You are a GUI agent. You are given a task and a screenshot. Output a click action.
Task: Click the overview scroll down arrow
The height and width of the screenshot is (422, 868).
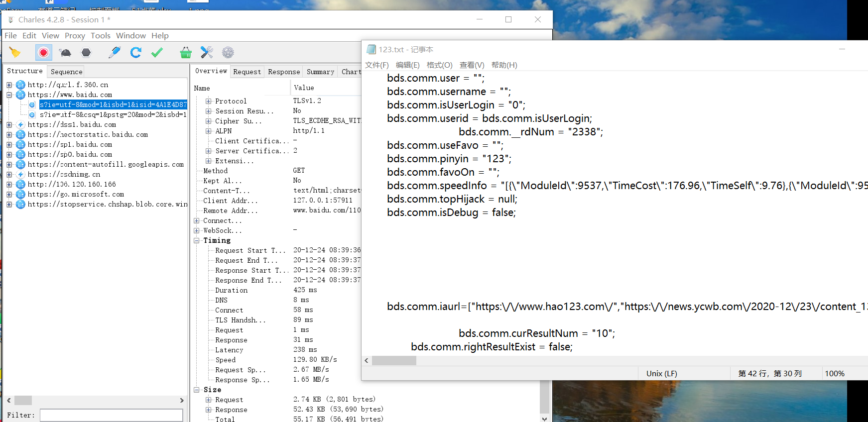[545, 419]
